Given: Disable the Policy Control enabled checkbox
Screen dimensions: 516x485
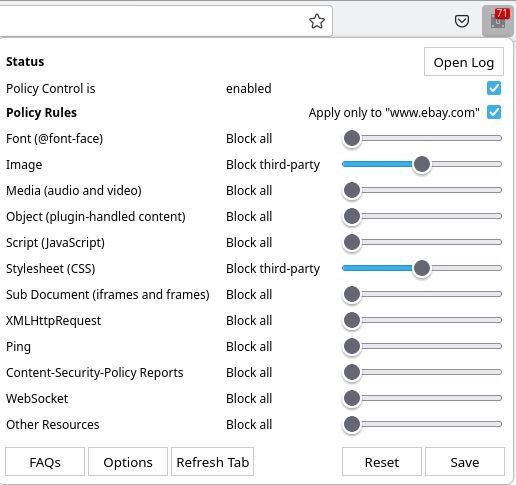Looking at the screenshot, I should (494, 88).
